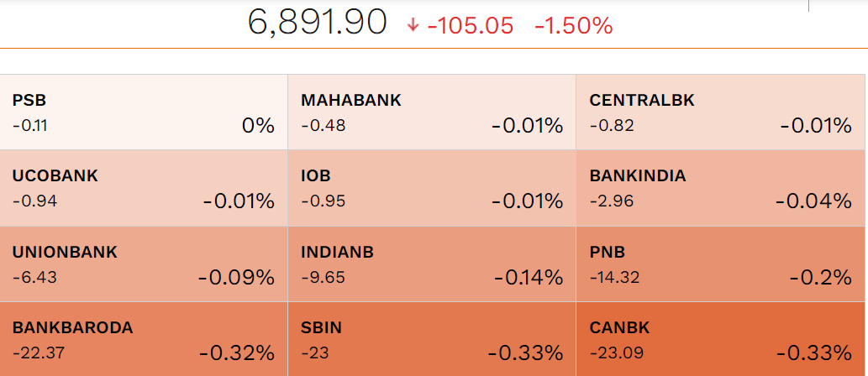Select the MAHABANK stock tile
The width and height of the screenshot is (868, 376).
431,112
